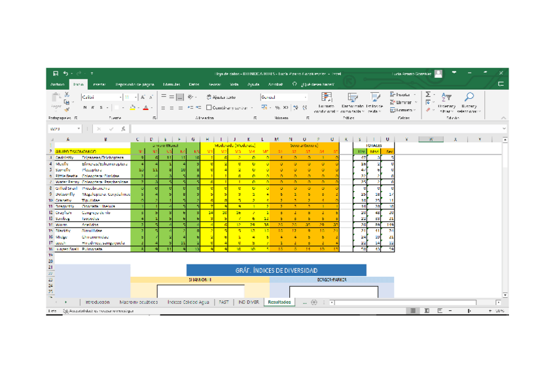Viewport: 555px width, 392px height.
Task: Add a new sheet with plus icon
Action: coord(314,302)
